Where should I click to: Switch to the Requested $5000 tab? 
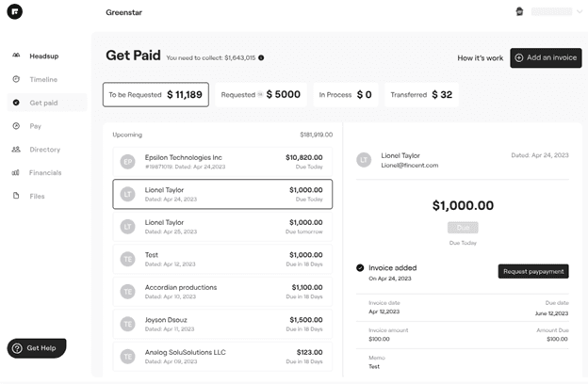[261, 95]
